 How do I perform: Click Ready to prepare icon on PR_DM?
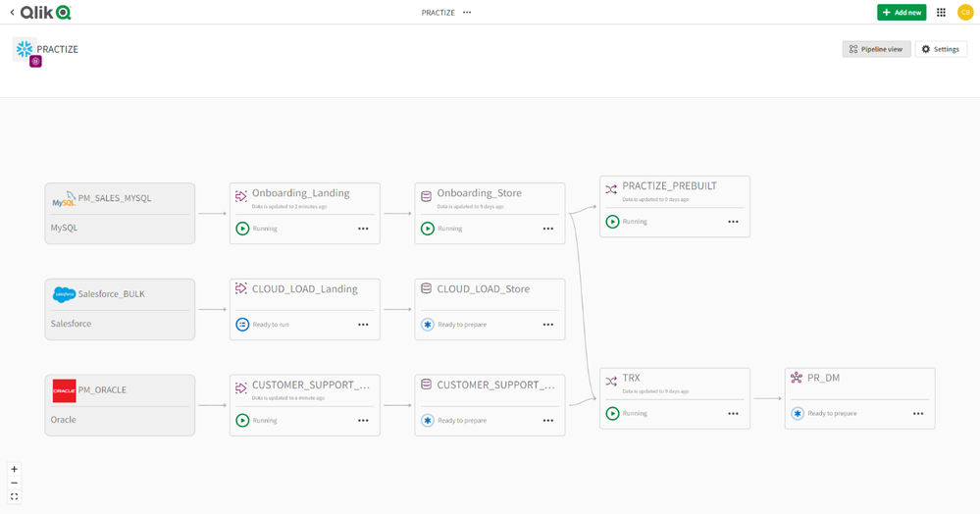798,413
